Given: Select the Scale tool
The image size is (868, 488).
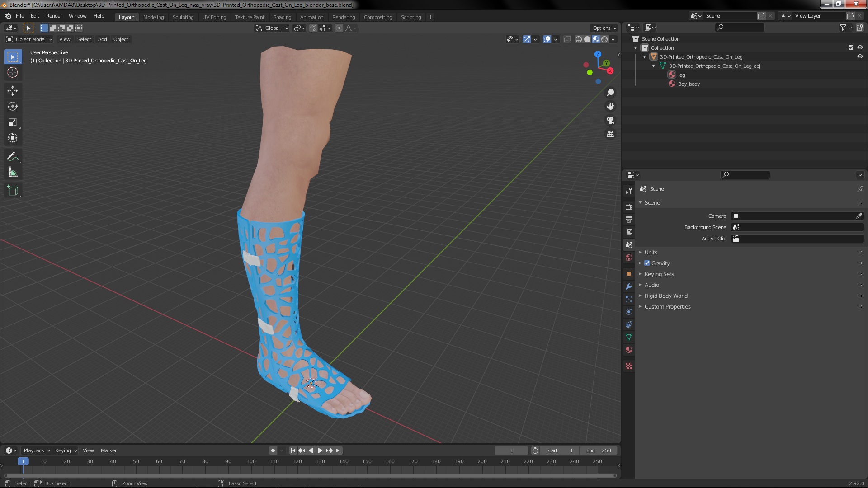Looking at the screenshot, I should 13,122.
